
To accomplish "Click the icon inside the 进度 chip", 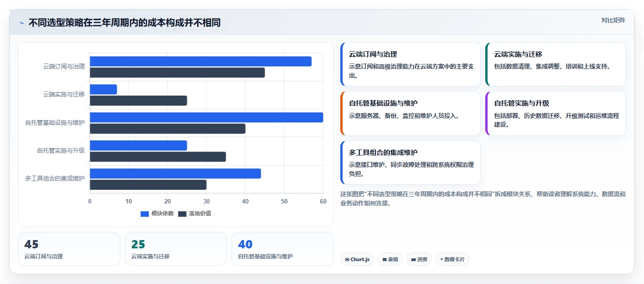I will coord(413,259).
